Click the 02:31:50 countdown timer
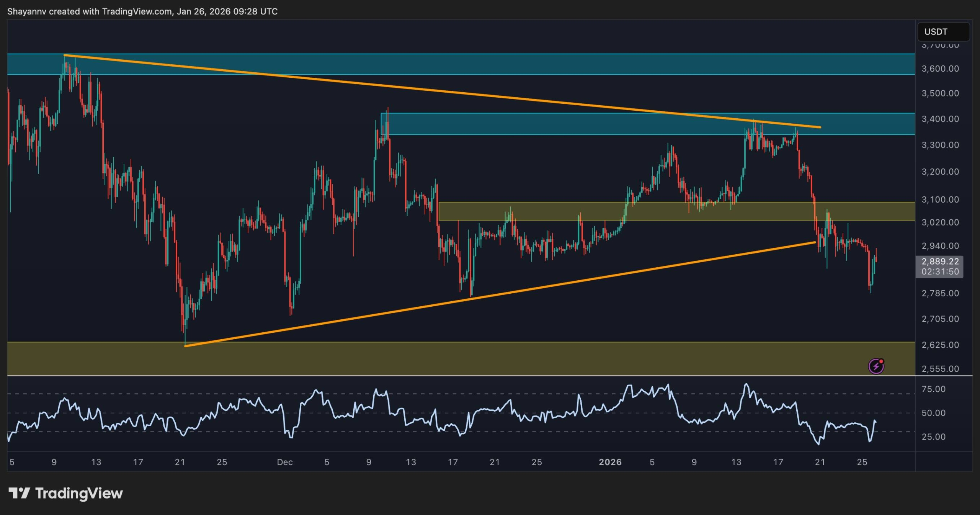 940,271
